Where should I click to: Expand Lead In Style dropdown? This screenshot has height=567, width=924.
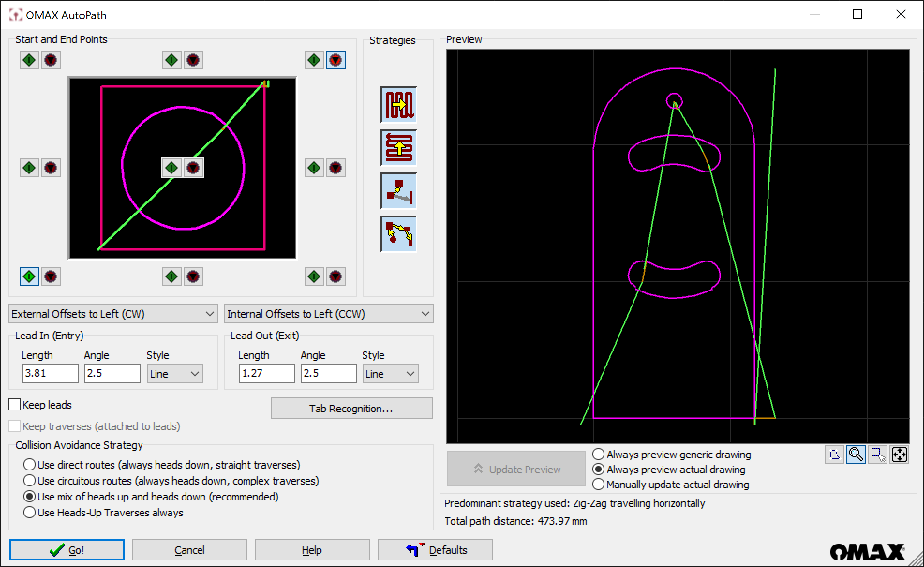175,374
